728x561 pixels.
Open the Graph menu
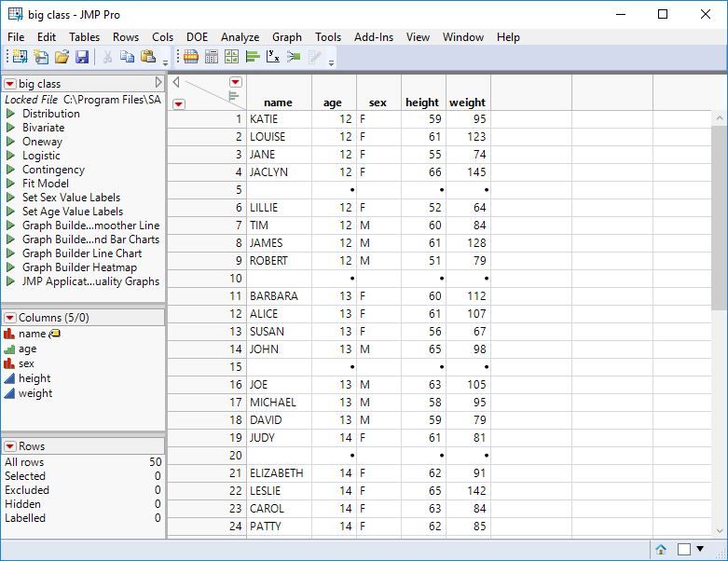286,37
